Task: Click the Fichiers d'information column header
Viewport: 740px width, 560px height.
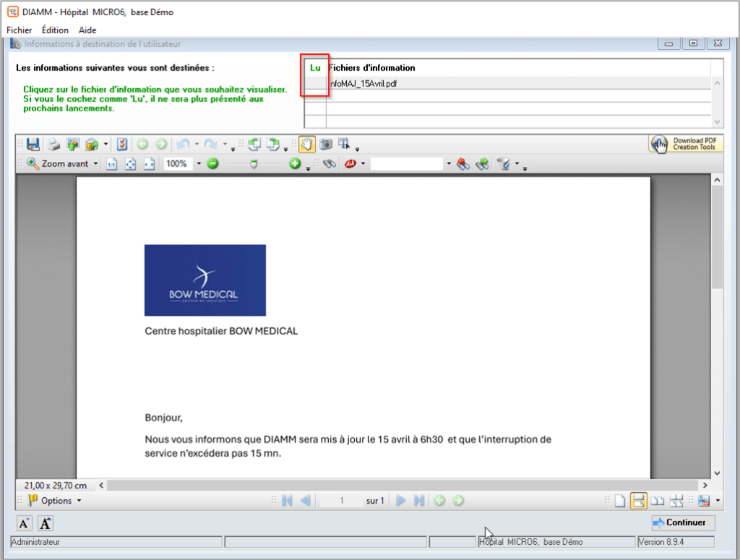Action: coord(519,68)
